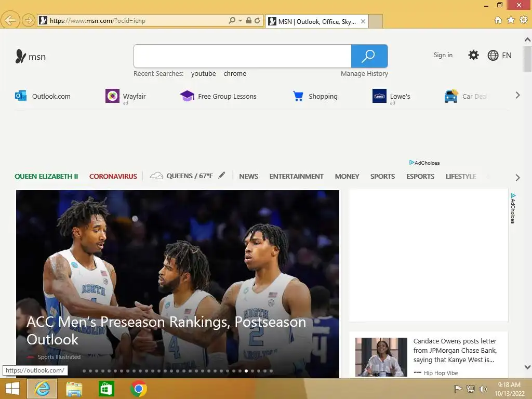Click the globe language icon
The height and width of the screenshot is (399, 532).
click(x=493, y=55)
